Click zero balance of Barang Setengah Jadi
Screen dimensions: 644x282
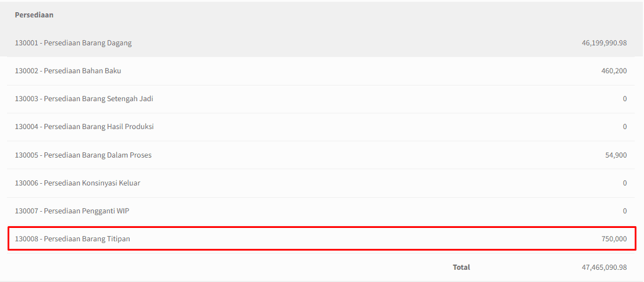point(625,98)
